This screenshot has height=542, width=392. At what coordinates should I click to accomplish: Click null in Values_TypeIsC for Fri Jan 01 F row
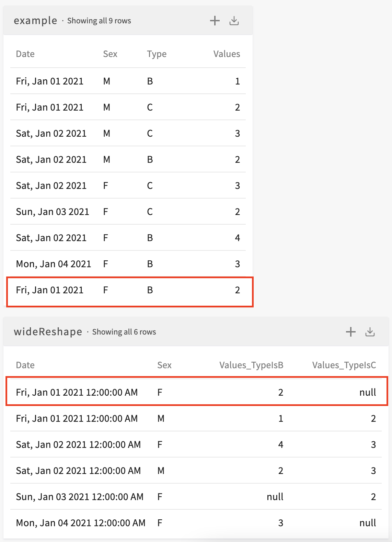pyautogui.click(x=368, y=393)
